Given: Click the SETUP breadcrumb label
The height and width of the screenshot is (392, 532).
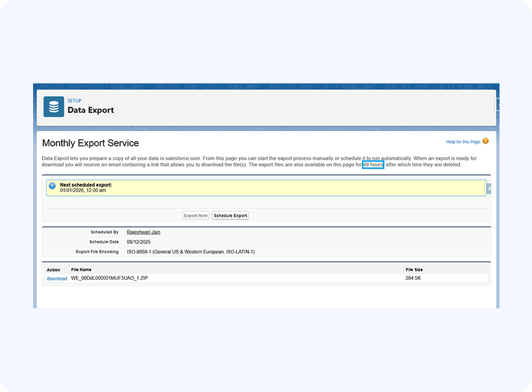Looking at the screenshot, I should pyautogui.click(x=75, y=101).
